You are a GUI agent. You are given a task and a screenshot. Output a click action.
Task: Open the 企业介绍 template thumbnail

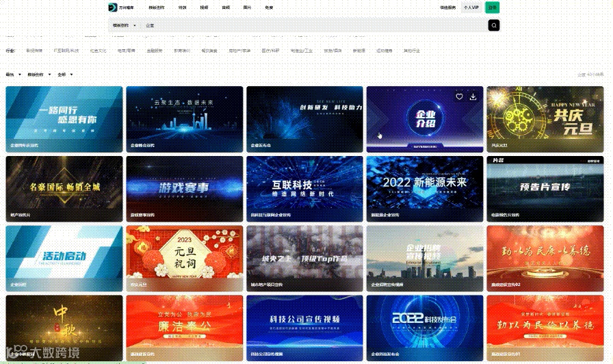tap(425, 119)
